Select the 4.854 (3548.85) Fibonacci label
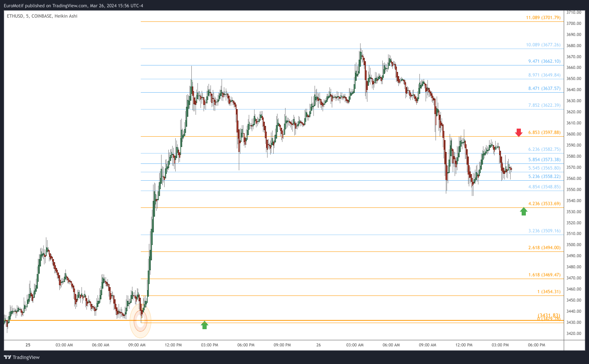The image size is (589, 364). click(x=544, y=187)
